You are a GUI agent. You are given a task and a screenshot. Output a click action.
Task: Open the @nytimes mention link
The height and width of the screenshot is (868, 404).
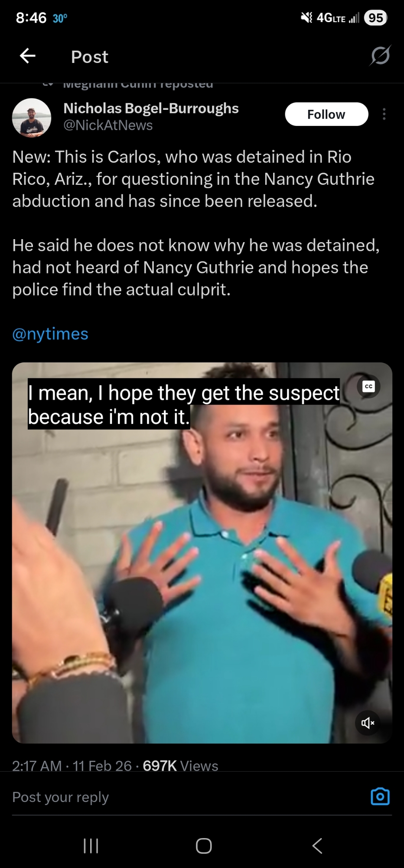pos(50,334)
